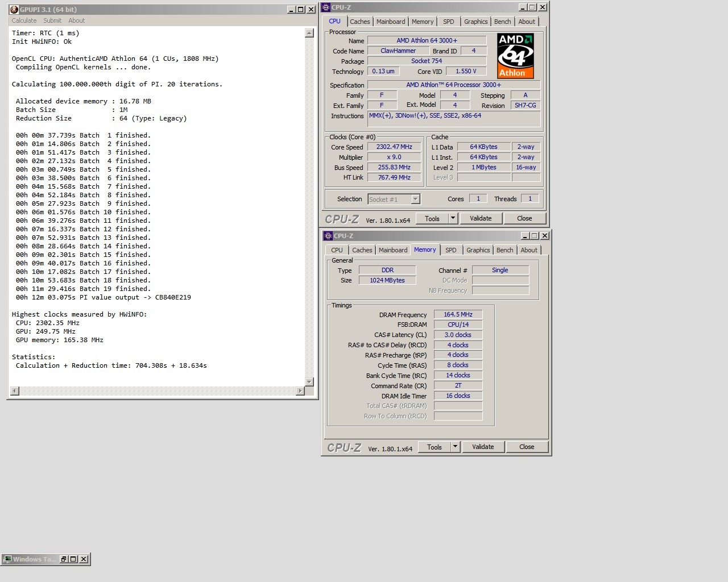Click the Package value Socket 754
Image resolution: width=728 pixels, height=582 pixels.
pos(427,61)
